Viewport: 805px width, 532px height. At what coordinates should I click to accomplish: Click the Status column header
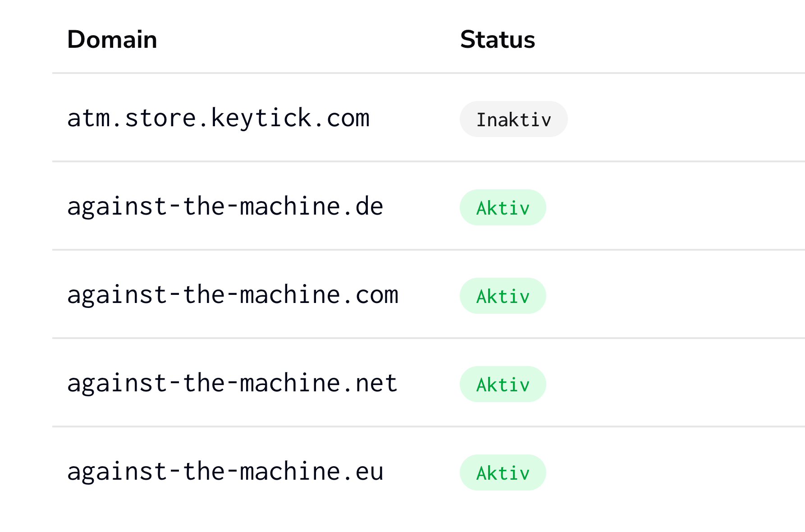coord(497,40)
